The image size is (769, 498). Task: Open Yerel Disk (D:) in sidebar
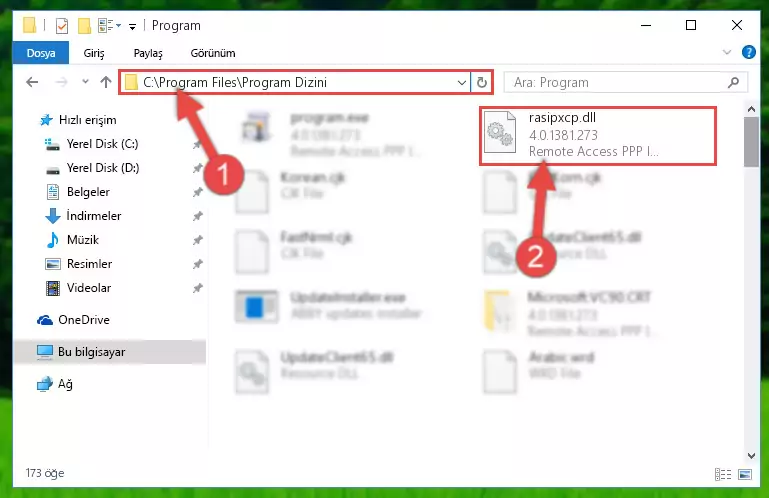tap(103, 168)
